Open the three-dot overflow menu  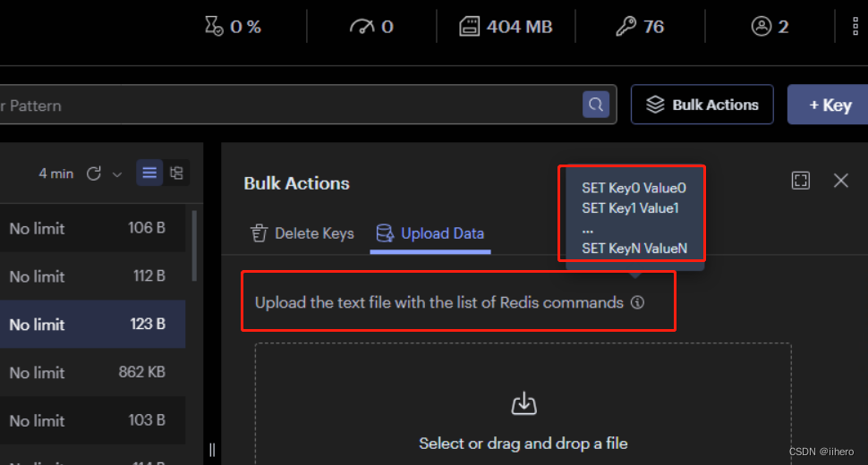[x=855, y=26]
